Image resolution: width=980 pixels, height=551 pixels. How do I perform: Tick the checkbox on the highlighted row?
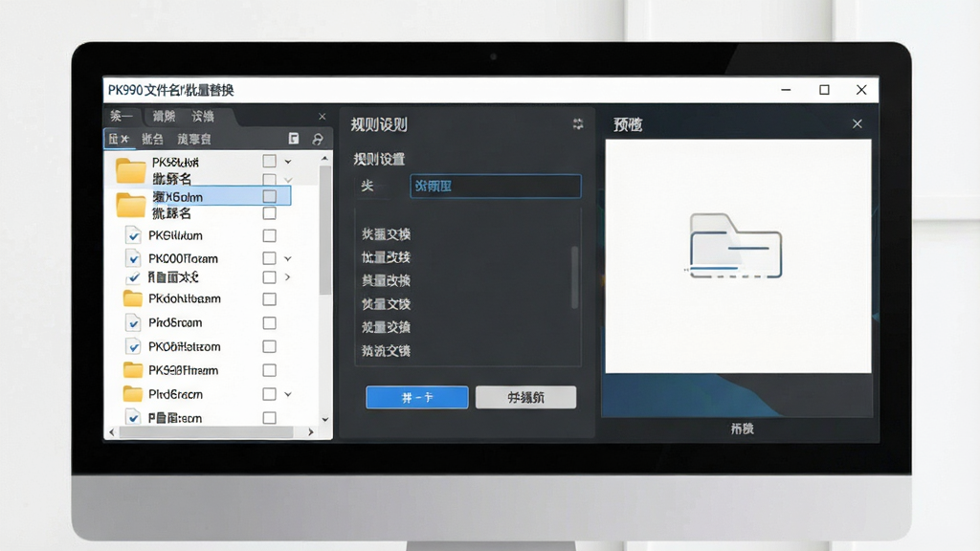tap(269, 196)
